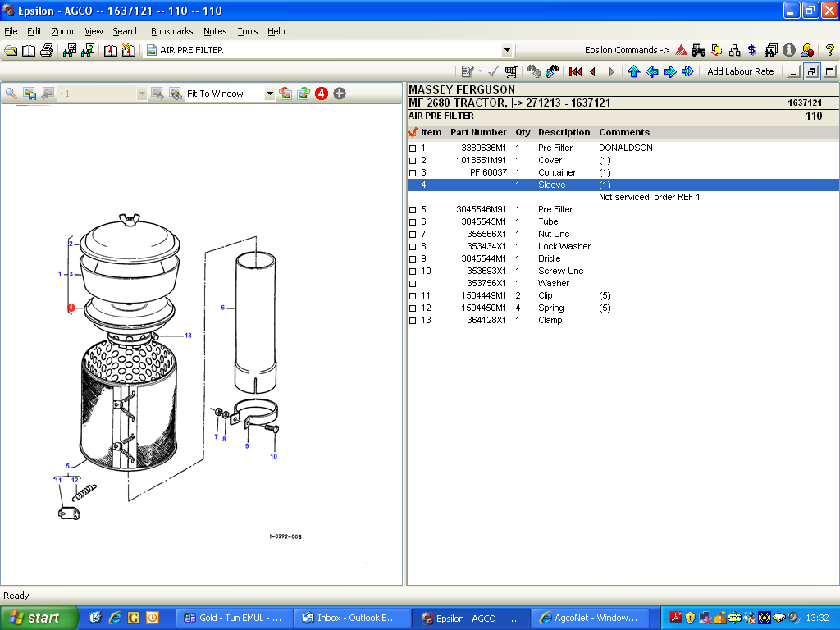The width and height of the screenshot is (840, 630).
Task: Click the yellow question mark help icon
Action: pyautogui.click(x=830, y=50)
